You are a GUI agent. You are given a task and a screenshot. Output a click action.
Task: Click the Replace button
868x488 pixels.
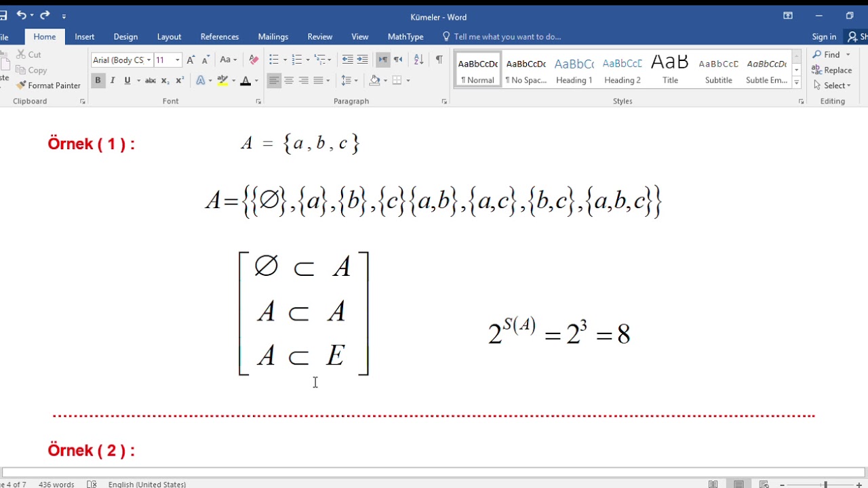tap(832, 70)
